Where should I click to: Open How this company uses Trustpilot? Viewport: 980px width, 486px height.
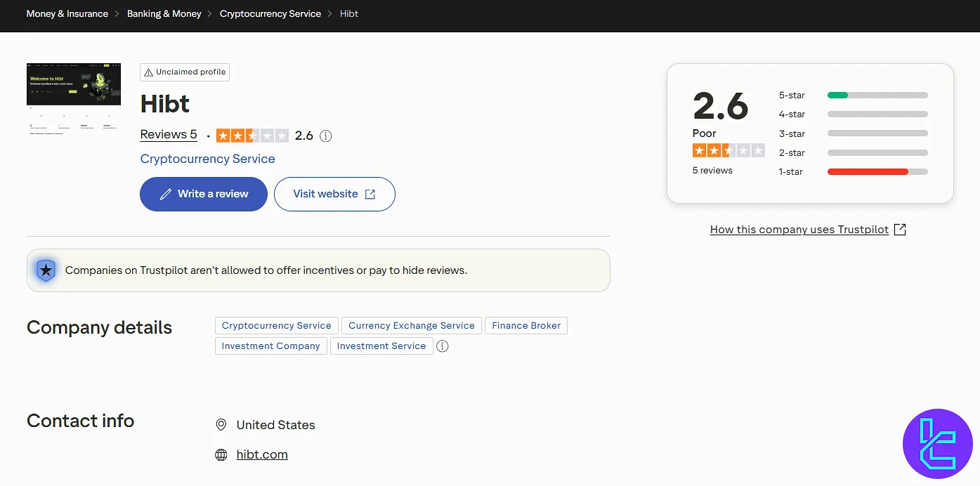click(x=799, y=230)
